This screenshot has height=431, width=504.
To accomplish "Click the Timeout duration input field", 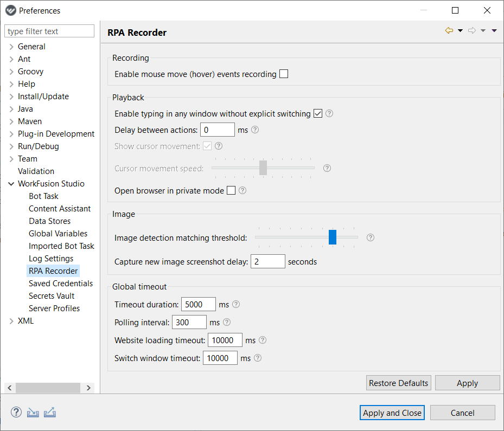I will pos(199,305).
